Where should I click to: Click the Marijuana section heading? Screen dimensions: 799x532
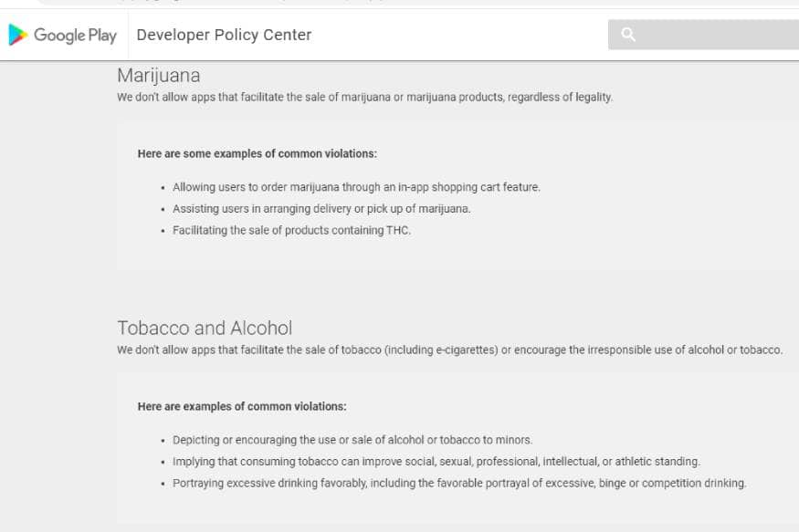pos(158,75)
